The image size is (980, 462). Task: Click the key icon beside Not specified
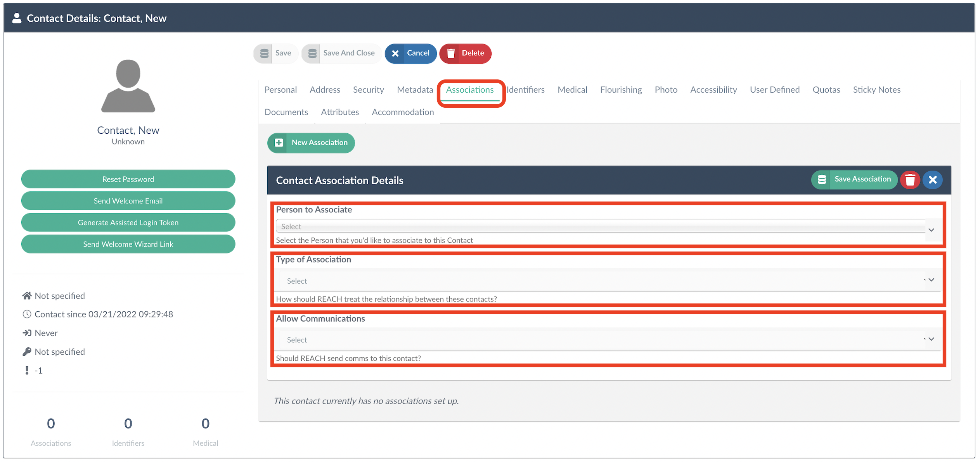click(27, 352)
